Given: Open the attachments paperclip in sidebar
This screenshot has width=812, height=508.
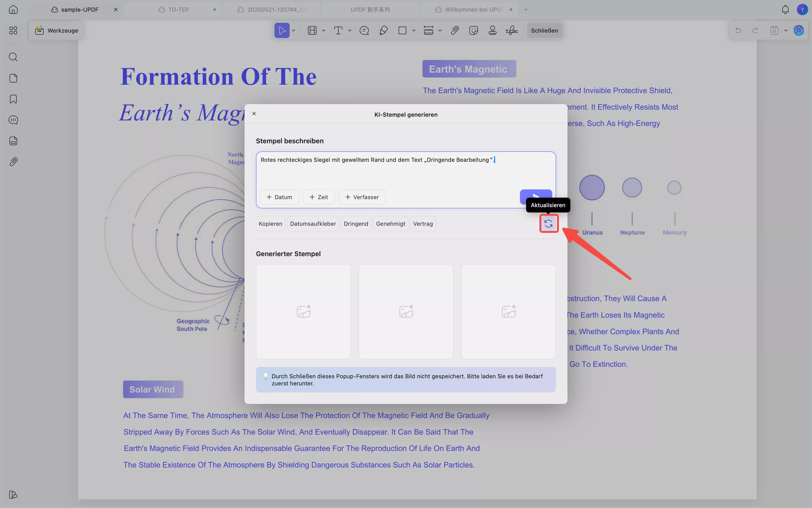Looking at the screenshot, I should (13, 162).
